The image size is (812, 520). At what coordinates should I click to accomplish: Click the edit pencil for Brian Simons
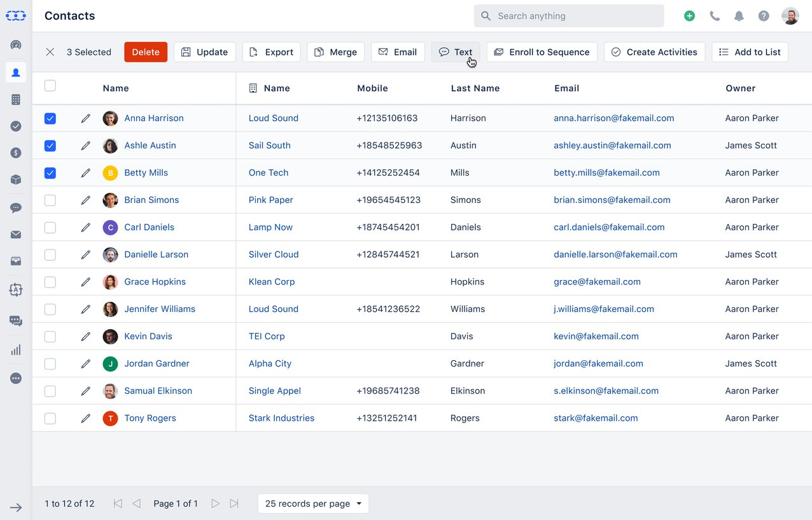[85, 200]
